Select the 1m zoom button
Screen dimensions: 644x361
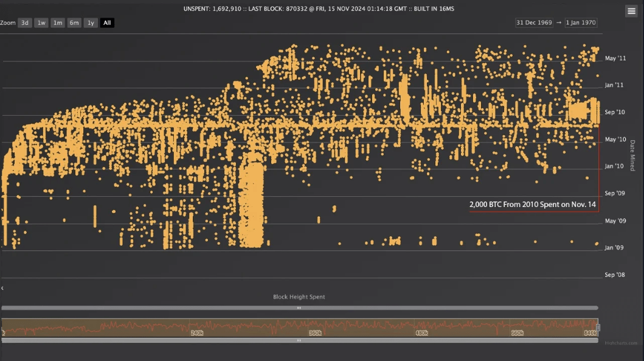tap(58, 23)
